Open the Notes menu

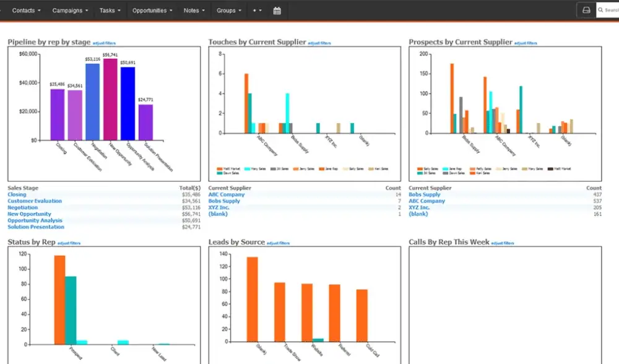194,11
